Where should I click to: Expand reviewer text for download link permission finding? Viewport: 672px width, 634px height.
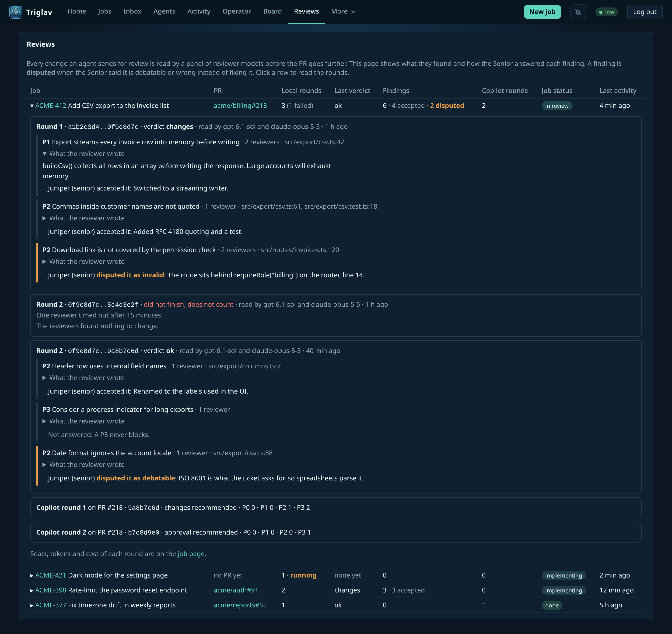pyautogui.click(x=84, y=261)
